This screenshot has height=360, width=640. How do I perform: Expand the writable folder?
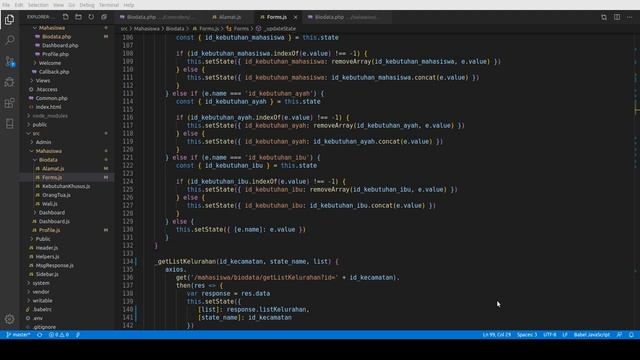pyautogui.click(x=42, y=300)
